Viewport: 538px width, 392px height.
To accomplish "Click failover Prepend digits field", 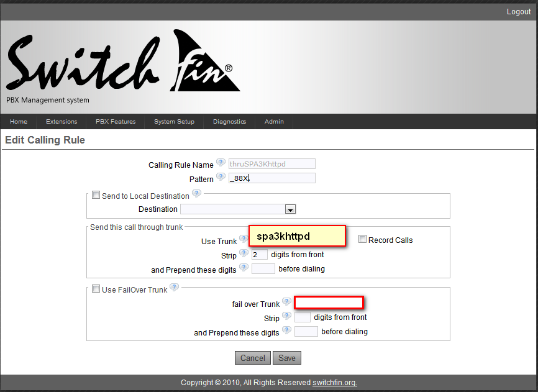I will click(306, 332).
